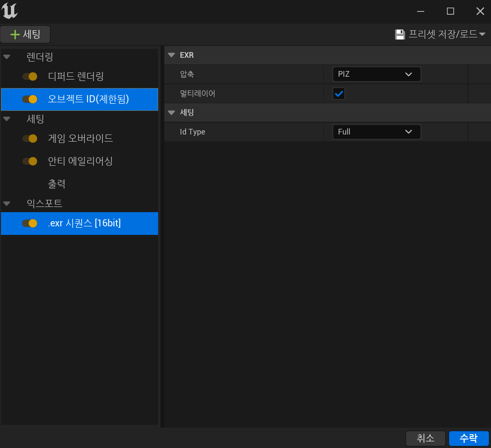Collapse the 렌더링 category arrow
491x448 pixels.
click(x=7, y=57)
